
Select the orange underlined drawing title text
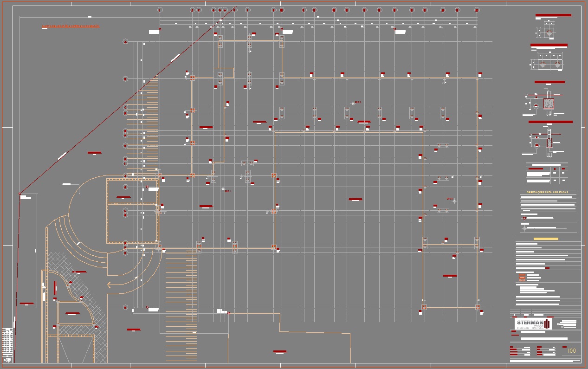pos(71,26)
